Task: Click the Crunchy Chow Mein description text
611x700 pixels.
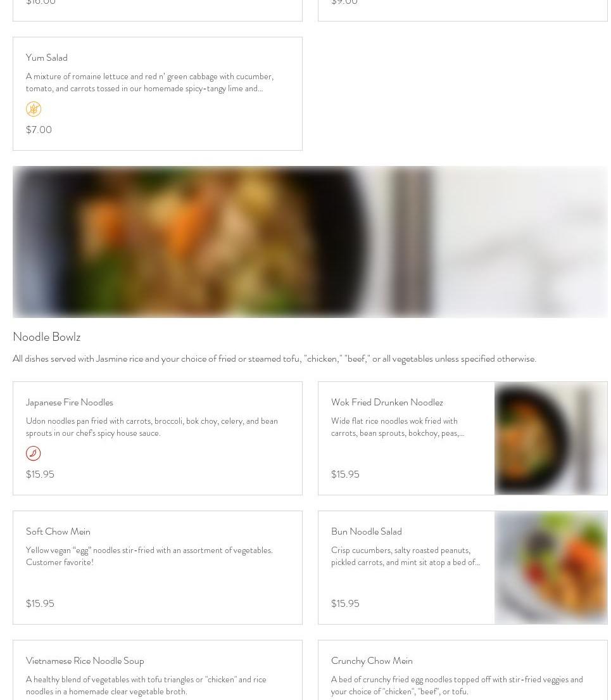Action: coord(457,685)
